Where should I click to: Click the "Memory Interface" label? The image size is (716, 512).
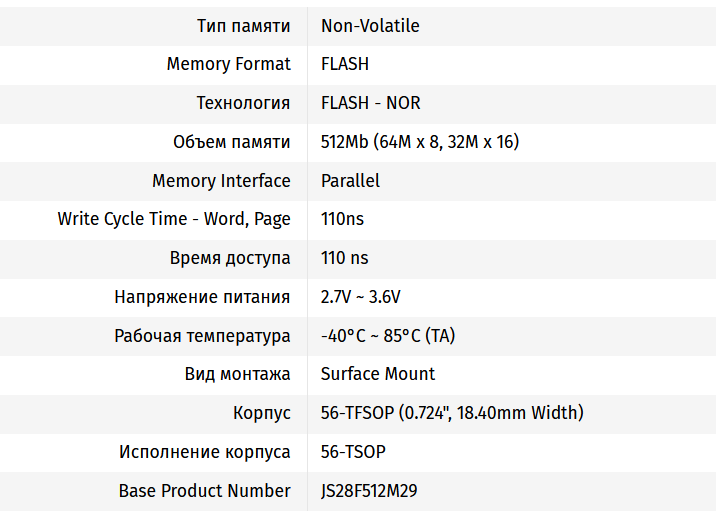pos(221,181)
